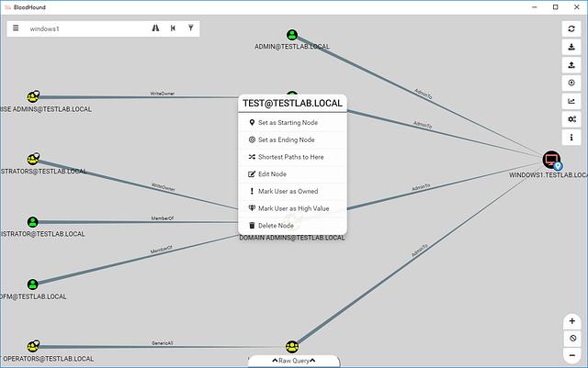Open the chart layout icon
The image size is (588, 368).
(x=571, y=101)
